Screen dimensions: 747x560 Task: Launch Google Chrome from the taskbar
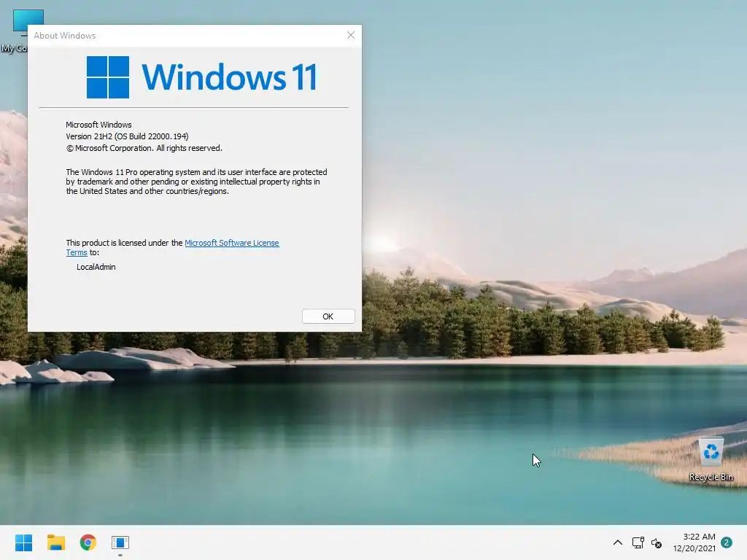(x=88, y=542)
